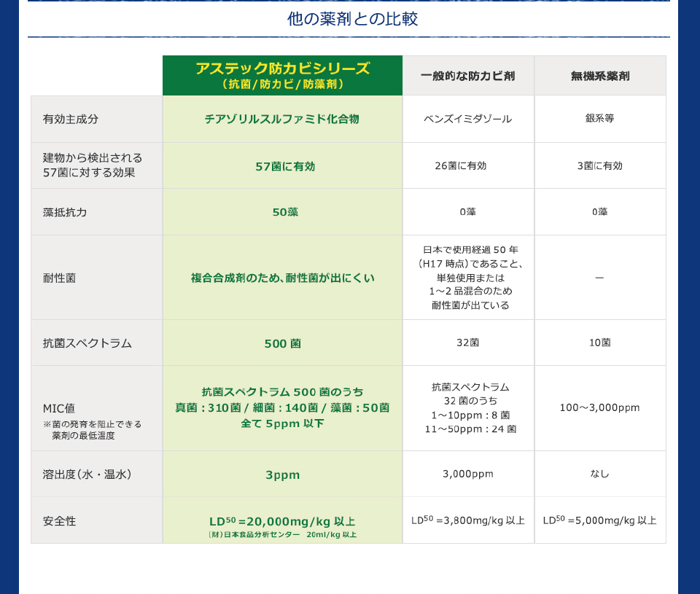Select the 日本で使用経過50年 paragraph cell
700x594 pixels.
[468, 278]
